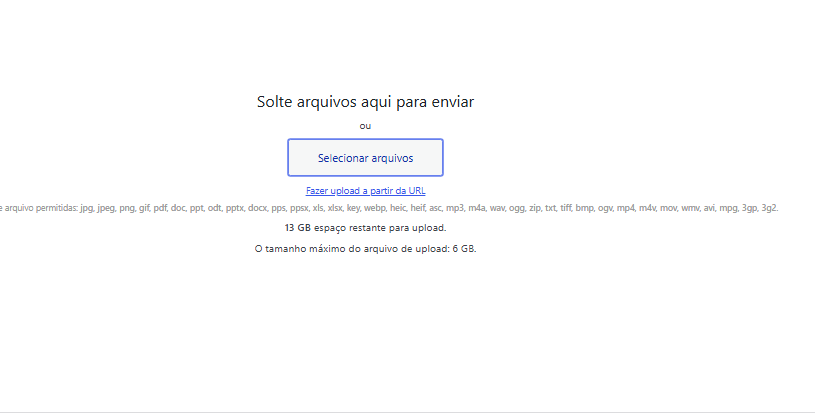
Task: Click the Solte arquivos aqui para enviar heading
Action: click(365, 102)
